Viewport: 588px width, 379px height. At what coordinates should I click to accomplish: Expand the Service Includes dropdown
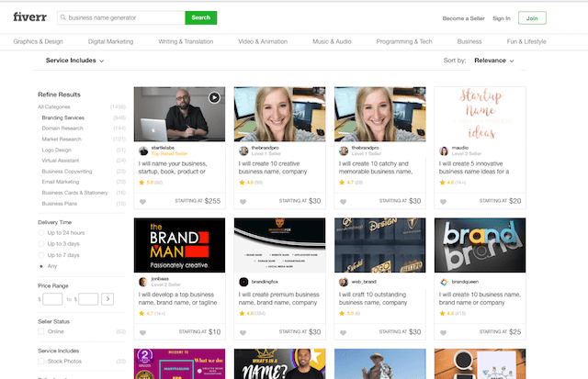pyautogui.click(x=74, y=61)
